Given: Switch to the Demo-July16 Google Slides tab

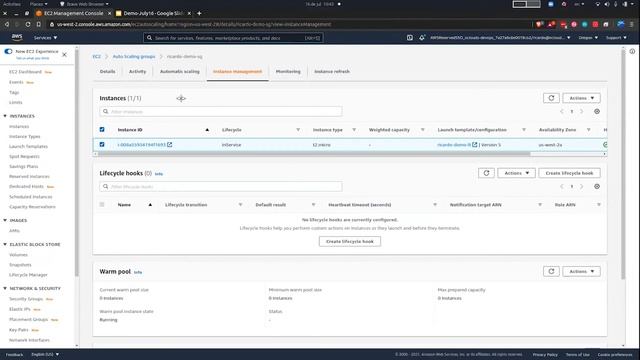Looking at the screenshot, I should coord(153,13).
